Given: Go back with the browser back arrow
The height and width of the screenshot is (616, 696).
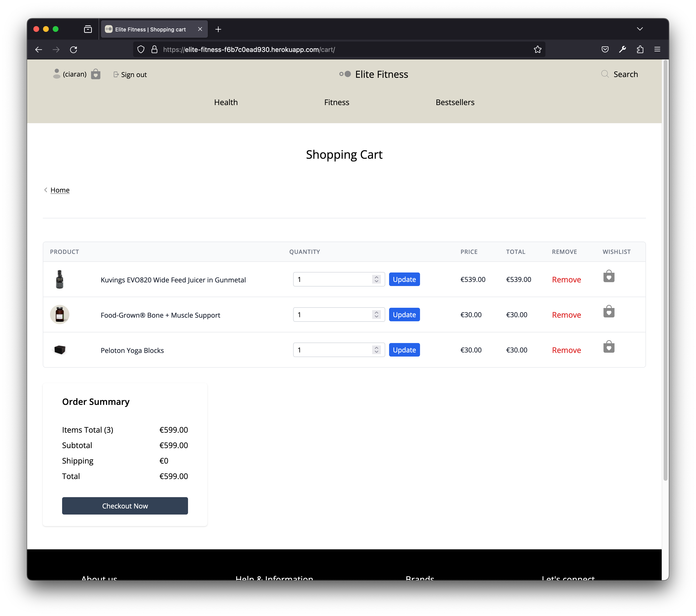Looking at the screenshot, I should 38,50.
